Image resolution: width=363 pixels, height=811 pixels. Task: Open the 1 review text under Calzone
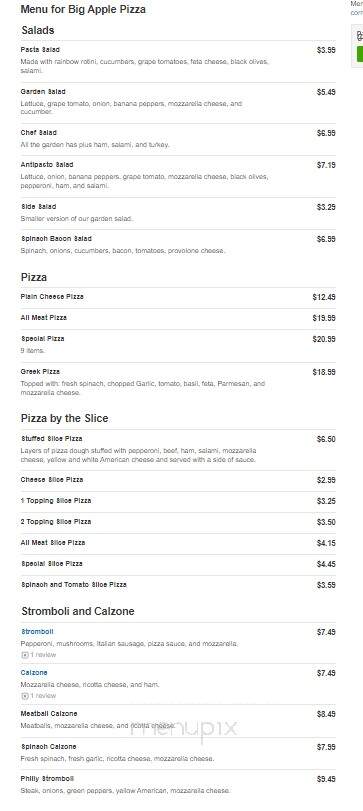coord(43,696)
